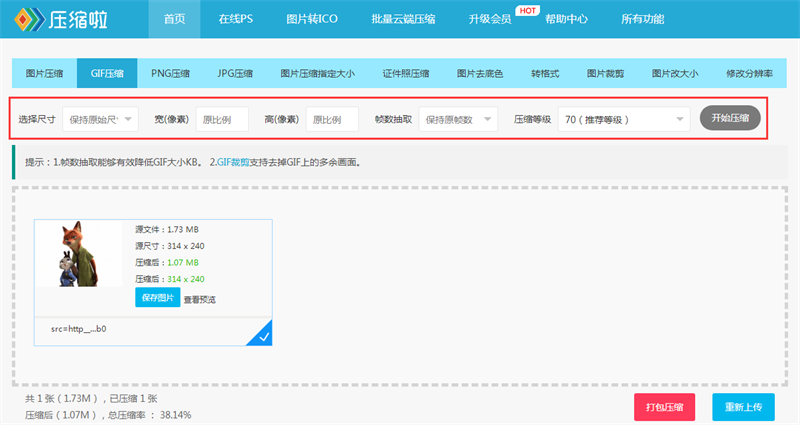Click the HOT badge by 升级会员
Screen dimensions: 800x425
coord(527,10)
